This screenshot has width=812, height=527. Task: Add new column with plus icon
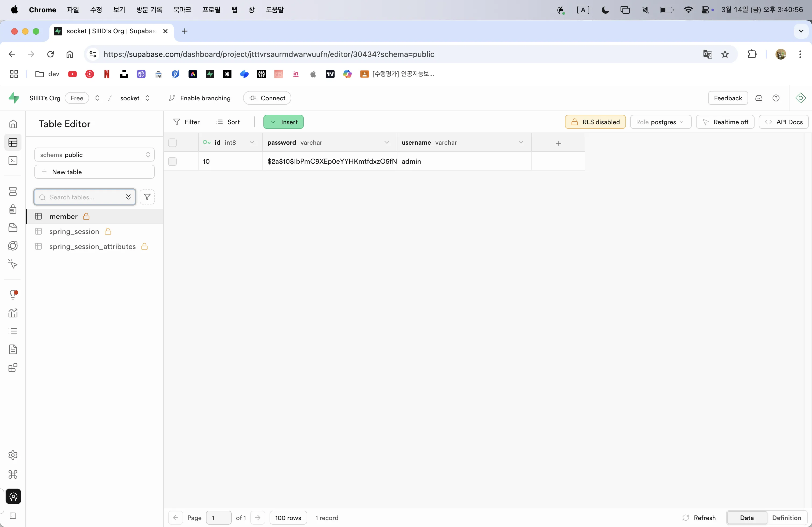coord(558,143)
